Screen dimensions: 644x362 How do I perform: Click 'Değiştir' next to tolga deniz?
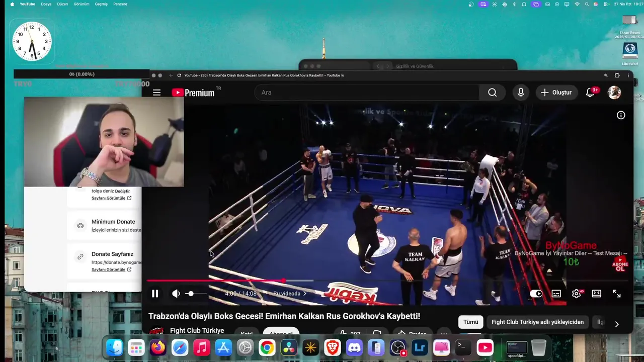coord(122,191)
